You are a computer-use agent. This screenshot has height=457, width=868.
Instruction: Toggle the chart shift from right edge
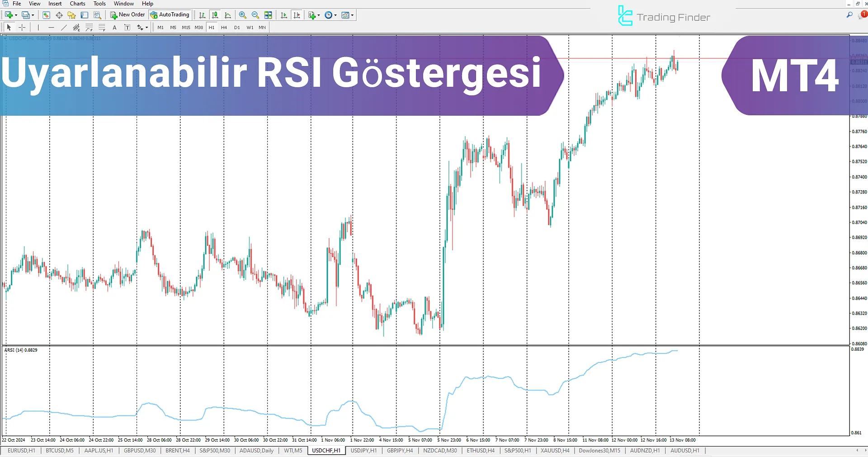[297, 15]
